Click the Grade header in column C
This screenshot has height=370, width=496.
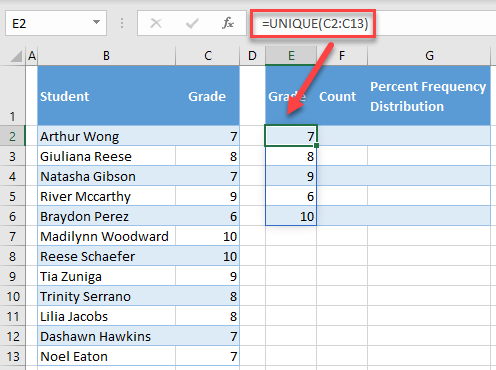point(208,95)
